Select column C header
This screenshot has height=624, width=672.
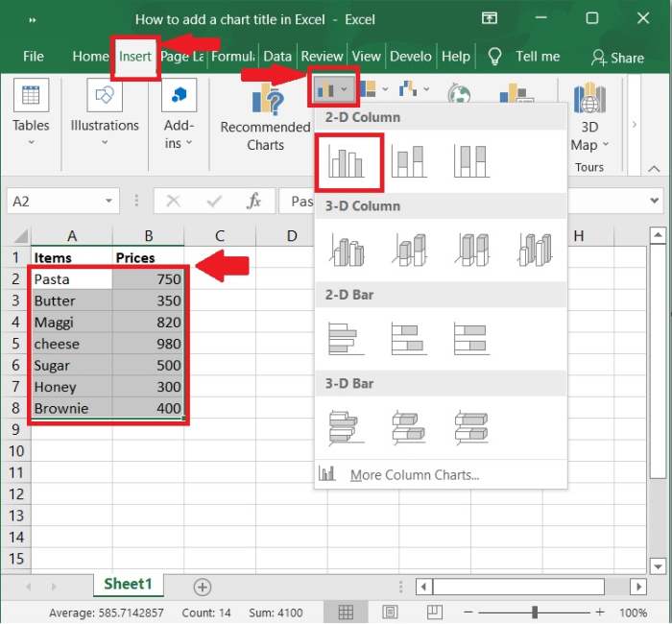tap(220, 236)
